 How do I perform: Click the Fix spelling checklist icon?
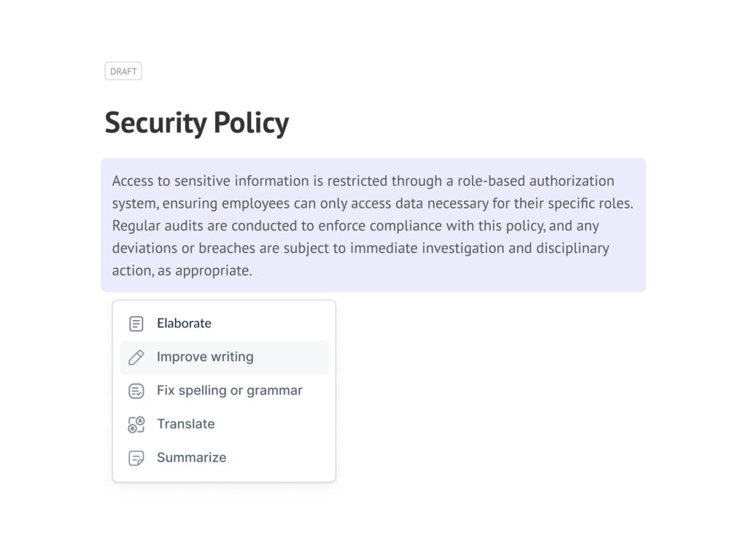coord(136,391)
